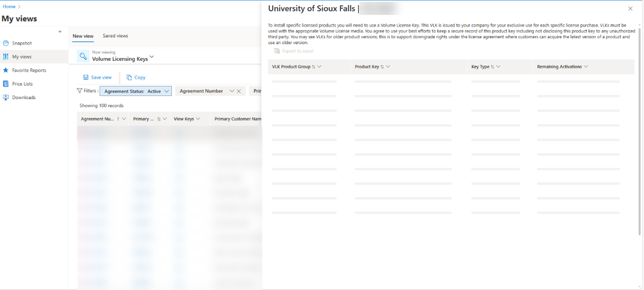Click the Volume Licensing Keys search icon
644x290 pixels.
(83, 56)
